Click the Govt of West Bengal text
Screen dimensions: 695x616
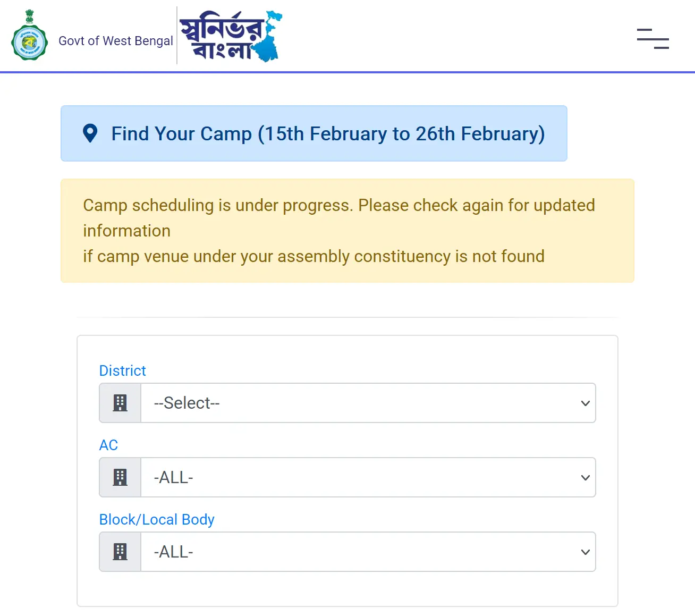pos(116,41)
